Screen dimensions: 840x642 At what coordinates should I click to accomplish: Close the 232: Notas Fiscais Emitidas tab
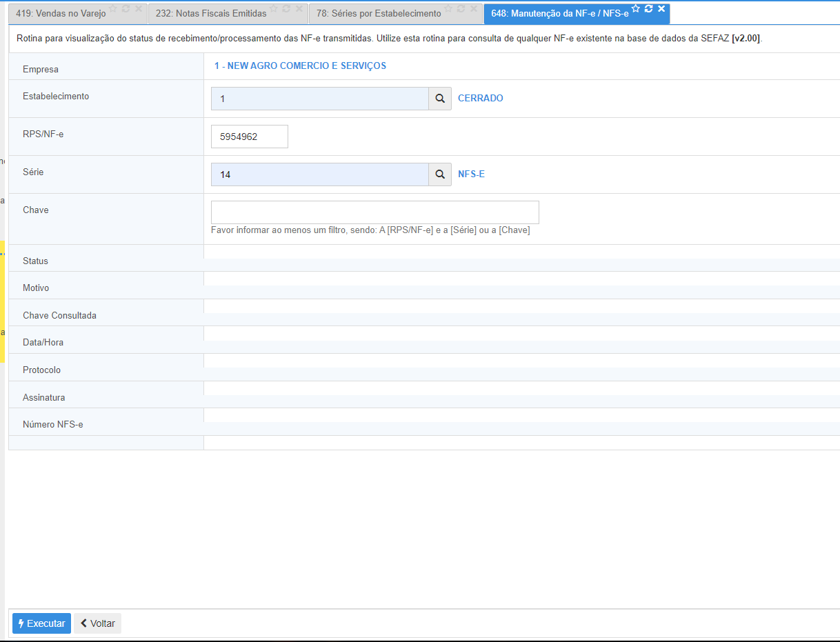pos(299,9)
